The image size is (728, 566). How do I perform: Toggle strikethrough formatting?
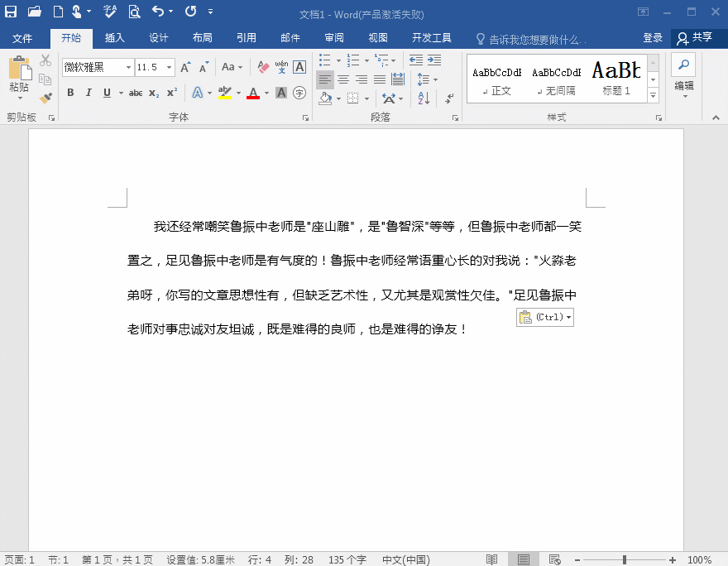tap(136, 93)
